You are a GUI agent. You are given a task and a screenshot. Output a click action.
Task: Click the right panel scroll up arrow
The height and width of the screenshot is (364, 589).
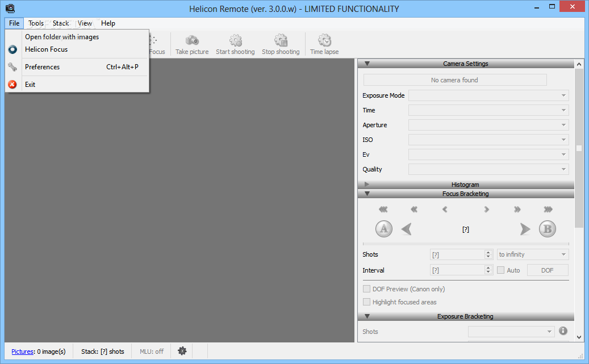(579, 64)
